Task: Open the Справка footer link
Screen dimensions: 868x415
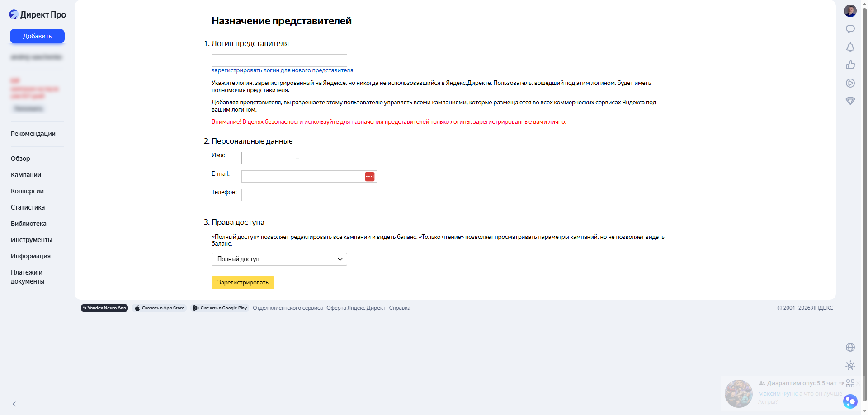Action: point(400,308)
